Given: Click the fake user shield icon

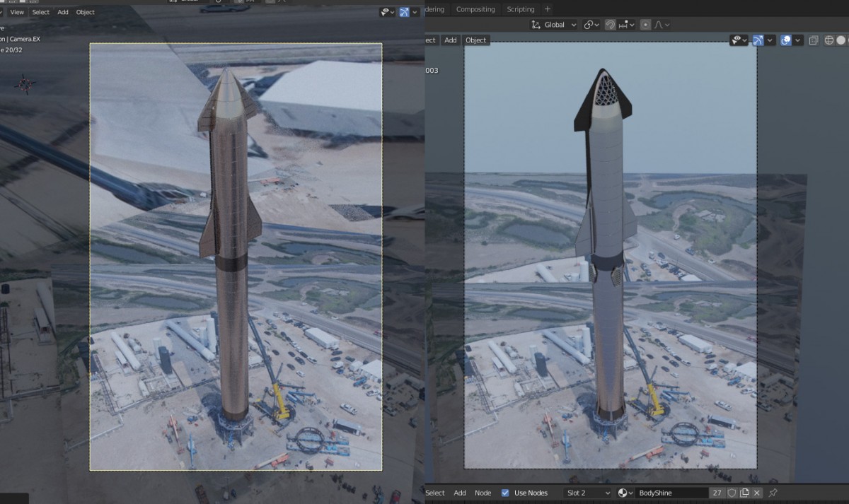Looking at the screenshot, I should click(x=732, y=493).
